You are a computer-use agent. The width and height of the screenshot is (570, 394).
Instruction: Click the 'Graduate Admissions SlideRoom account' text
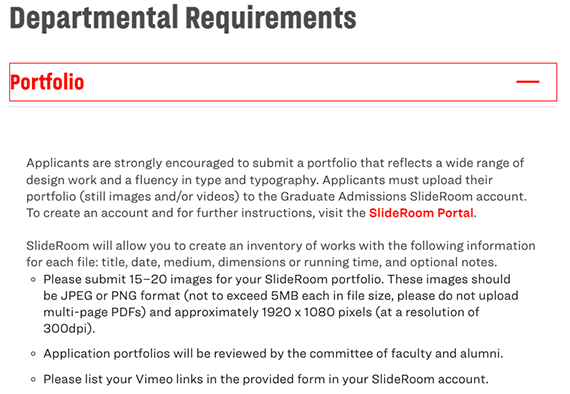pos(403,197)
